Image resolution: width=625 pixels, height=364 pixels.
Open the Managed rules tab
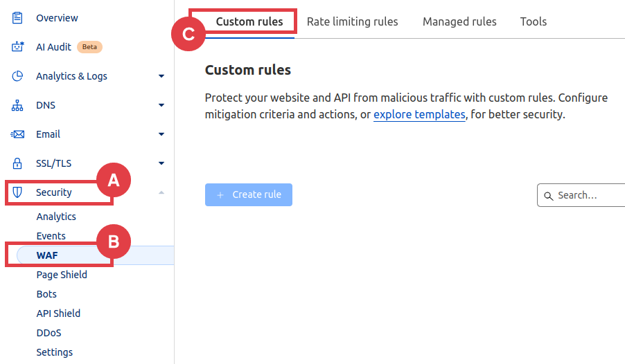pos(459,21)
